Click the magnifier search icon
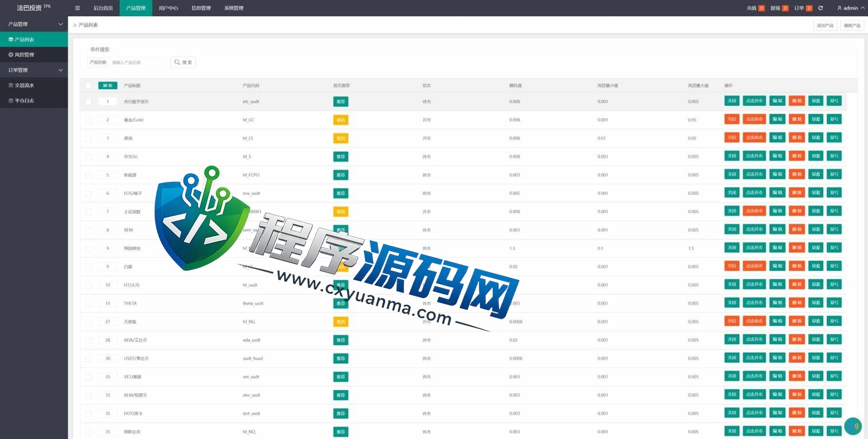The height and width of the screenshot is (439, 868). click(x=177, y=62)
